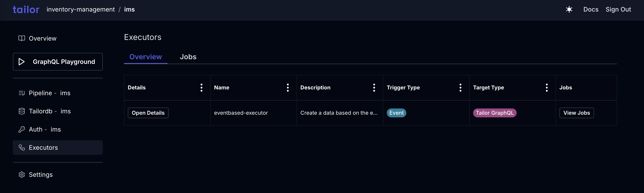644x193 pixels.
Task: Open inventory-management breadcrumb
Action: coord(81,10)
